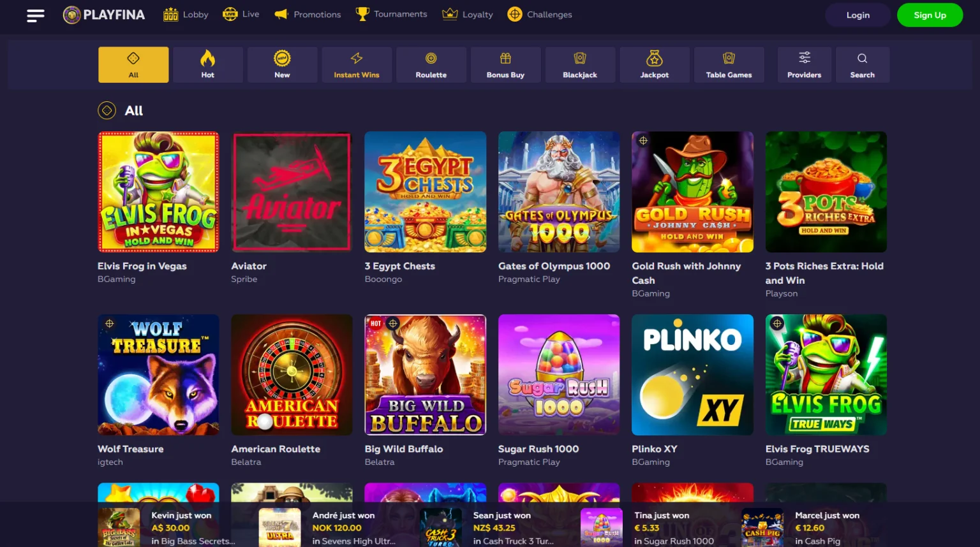This screenshot has width=980, height=547.
Task: Click Playfina logo
Action: pos(104,15)
